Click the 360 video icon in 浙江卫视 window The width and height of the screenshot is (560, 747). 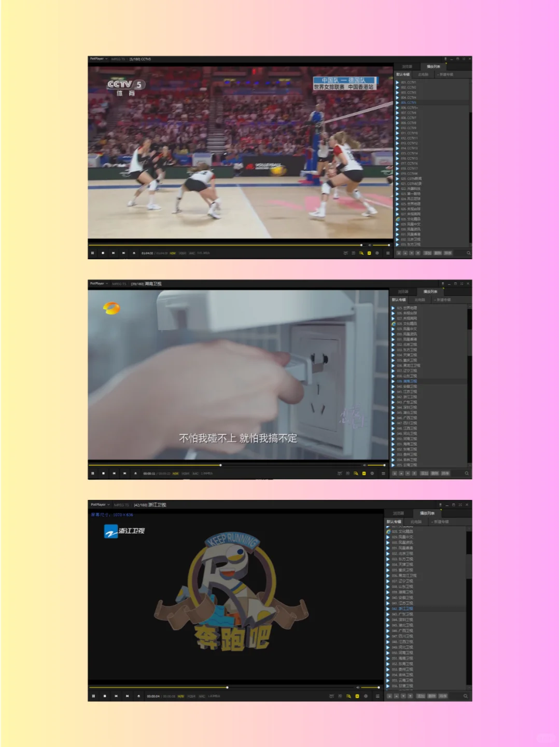[x=331, y=696]
